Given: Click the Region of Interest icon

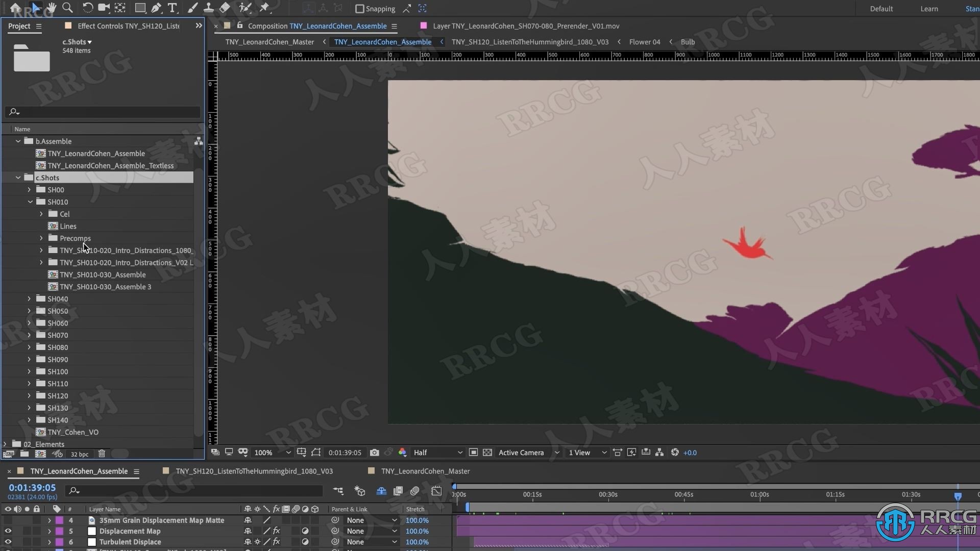Looking at the screenshot, I should (473, 453).
